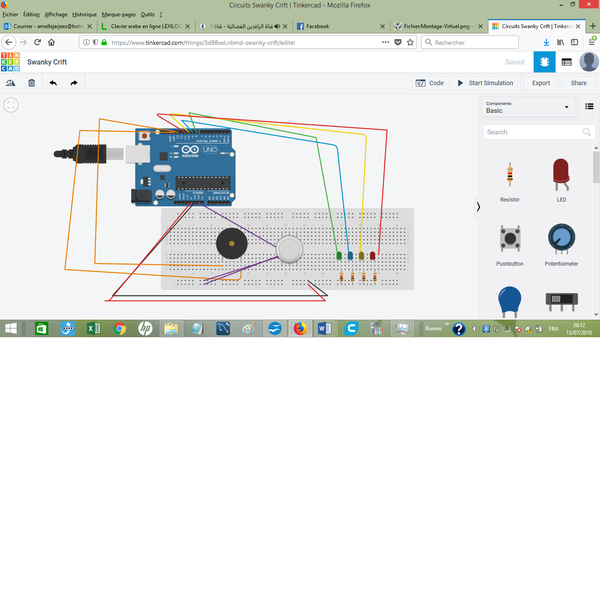Open Chrome from the Windows taskbar
600x609 pixels.
(x=119, y=328)
